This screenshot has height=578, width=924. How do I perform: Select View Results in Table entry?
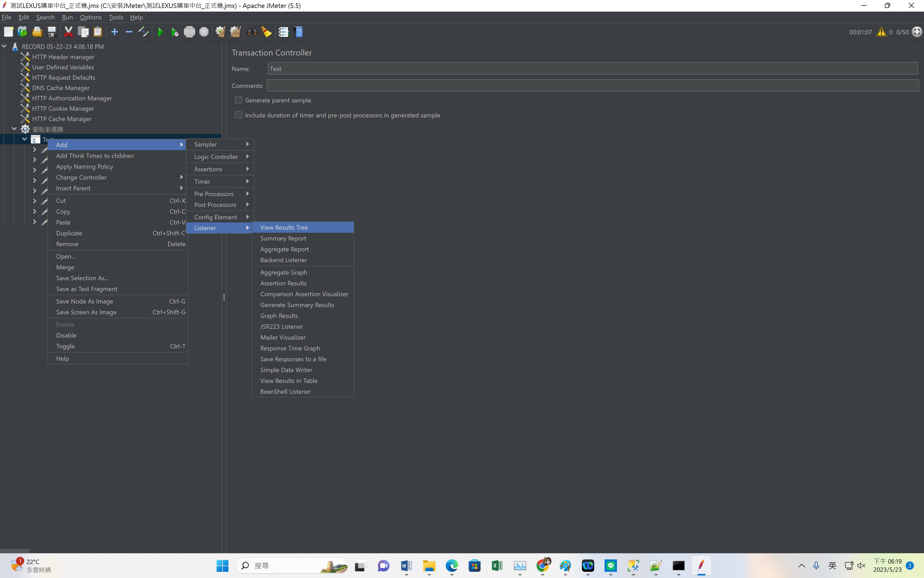tap(303, 381)
